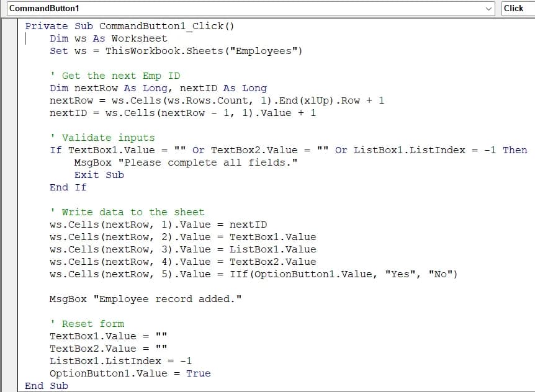Open the Click procedure dropdown
This screenshot has height=392, width=535.
click(518, 9)
